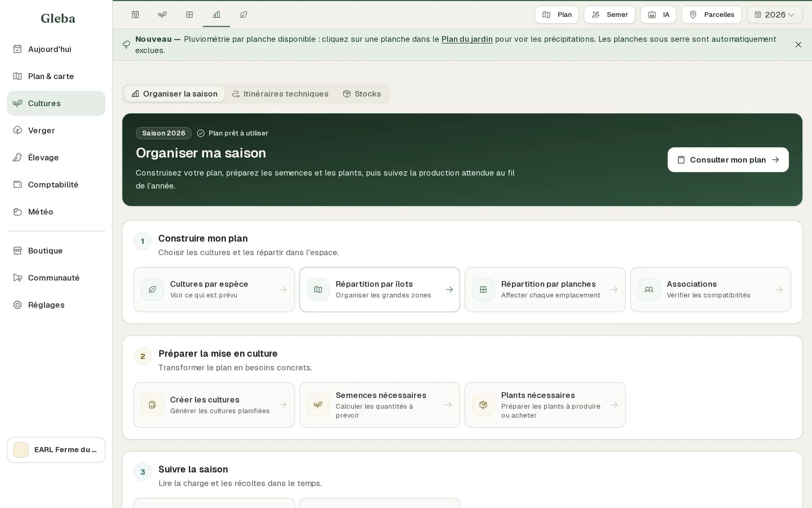The width and height of the screenshot is (812, 508).
Task: Open Communauté in the sidebar
Action: 56,278
